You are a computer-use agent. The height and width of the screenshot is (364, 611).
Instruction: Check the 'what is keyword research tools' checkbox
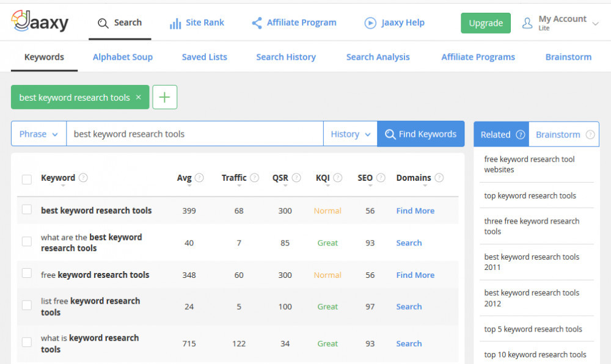(x=26, y=343)
